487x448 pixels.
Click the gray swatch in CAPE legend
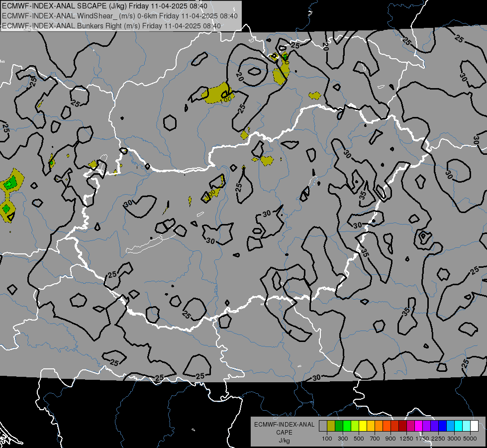(323, 426)
